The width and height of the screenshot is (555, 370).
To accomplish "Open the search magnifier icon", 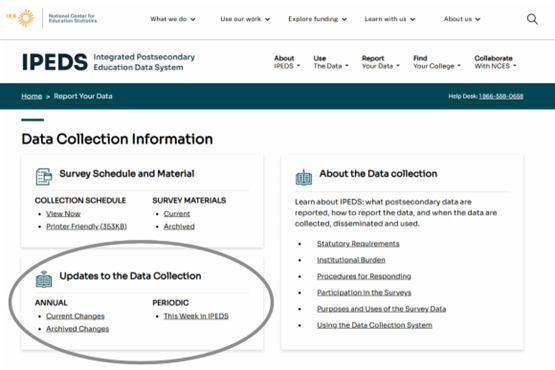I will coord(532,19).
